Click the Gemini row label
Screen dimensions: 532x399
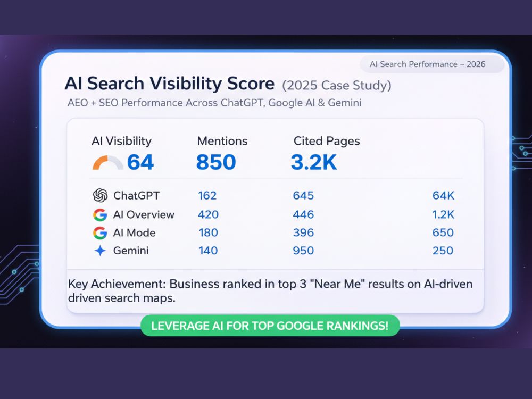coord(131,251)
